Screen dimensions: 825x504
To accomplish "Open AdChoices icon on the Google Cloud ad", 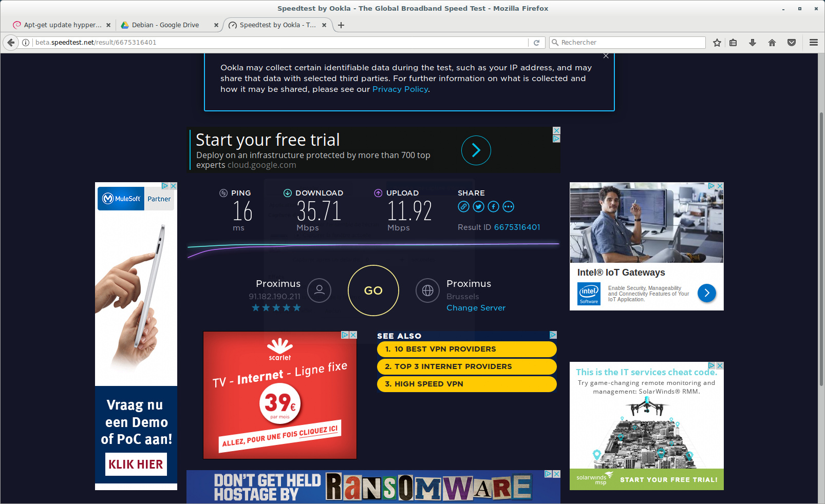I will click(x=556, y=139).
